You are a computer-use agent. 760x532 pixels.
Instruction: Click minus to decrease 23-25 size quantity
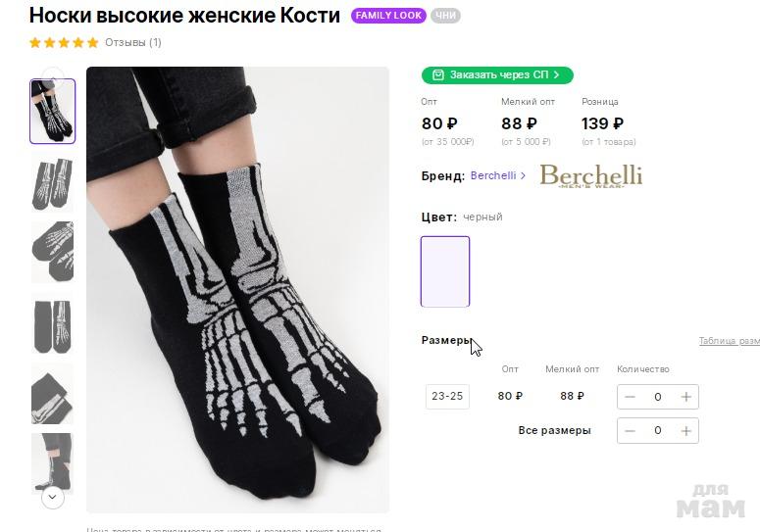coord(630,397)
